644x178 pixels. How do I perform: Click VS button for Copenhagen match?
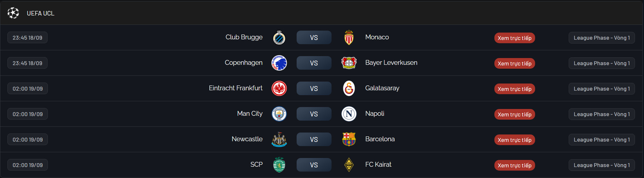tap(314, 63)
